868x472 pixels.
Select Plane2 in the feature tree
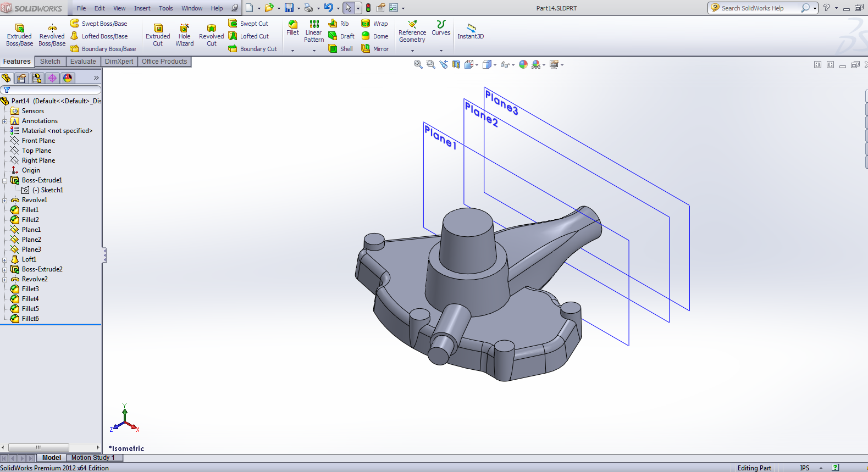[x=31, y=240]
